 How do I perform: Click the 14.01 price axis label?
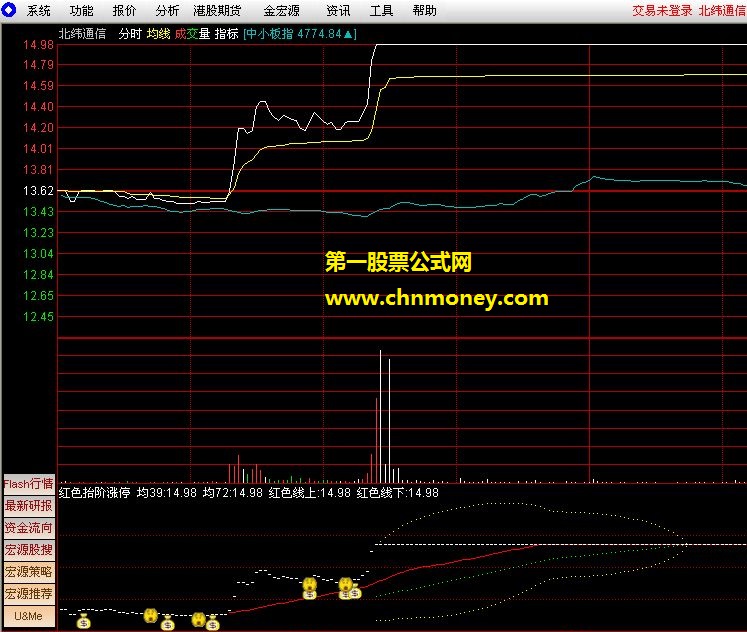(x=38, y=149)
